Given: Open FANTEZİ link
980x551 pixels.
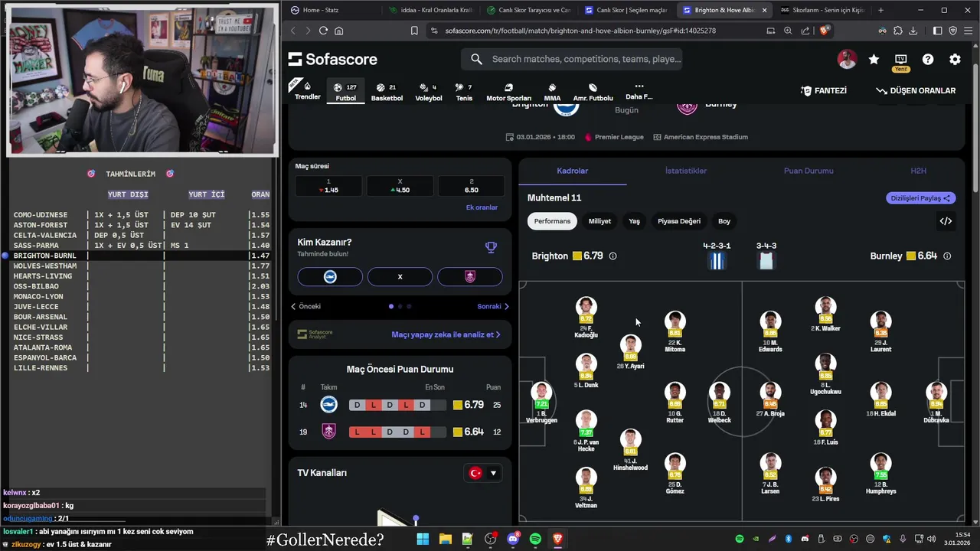Looking at the screenshot, I should [x=824, y=90].
